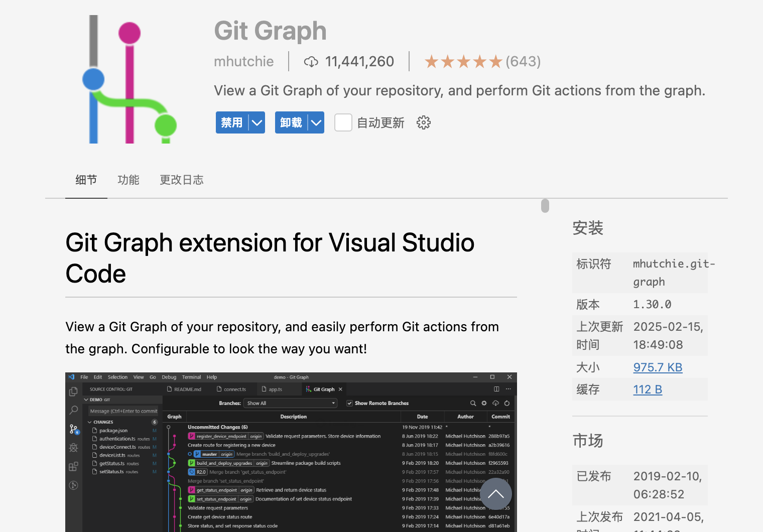Click the 'Show All' branches dropdown in demo image
This screenshot has height=532, width=763.
coord(290,403)
